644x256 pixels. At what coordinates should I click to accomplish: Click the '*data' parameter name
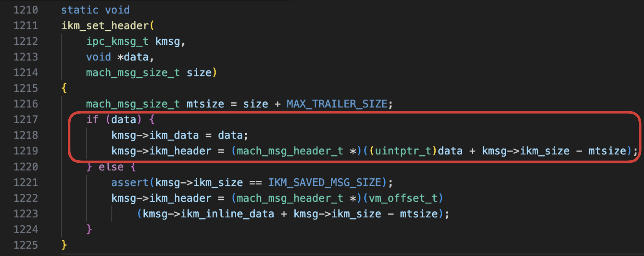[x=133, y=57]
